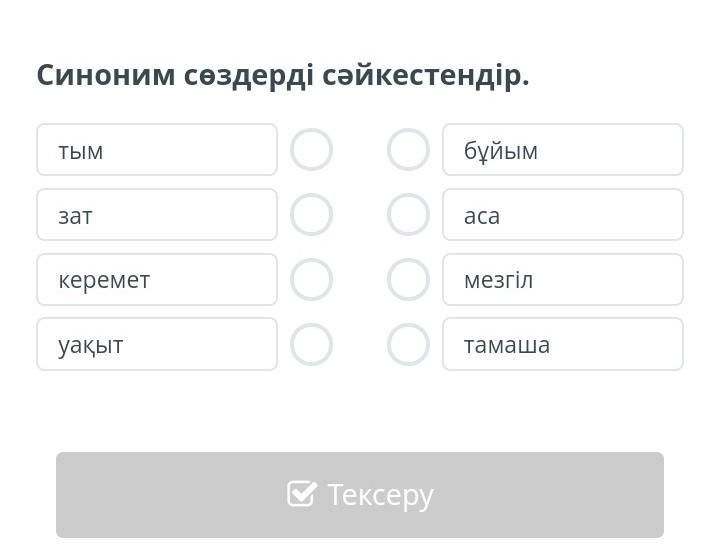Pick the 'мезгіл' answer box
720x559 pixels.
[562, 280]
